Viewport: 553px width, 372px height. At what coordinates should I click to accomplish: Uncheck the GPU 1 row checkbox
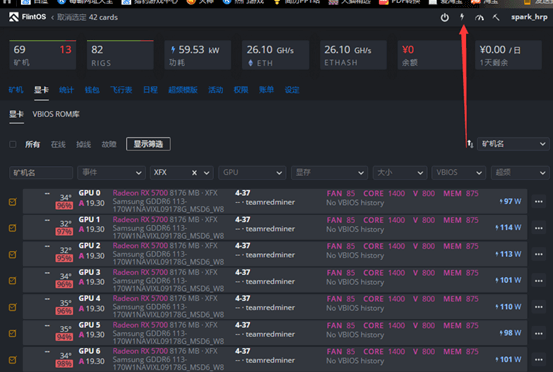pyautogui.click(x=13, y=228)
